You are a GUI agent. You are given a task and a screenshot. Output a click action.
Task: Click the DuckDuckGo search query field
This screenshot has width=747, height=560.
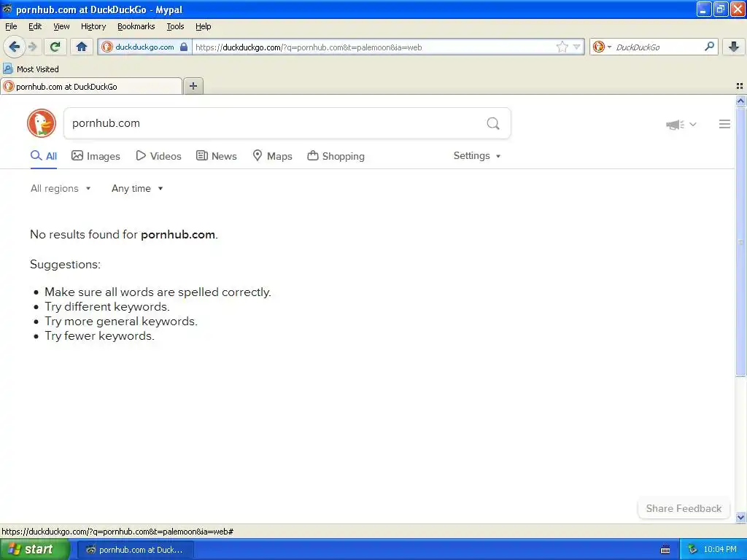pyautogui.click(x=274, y=123)
